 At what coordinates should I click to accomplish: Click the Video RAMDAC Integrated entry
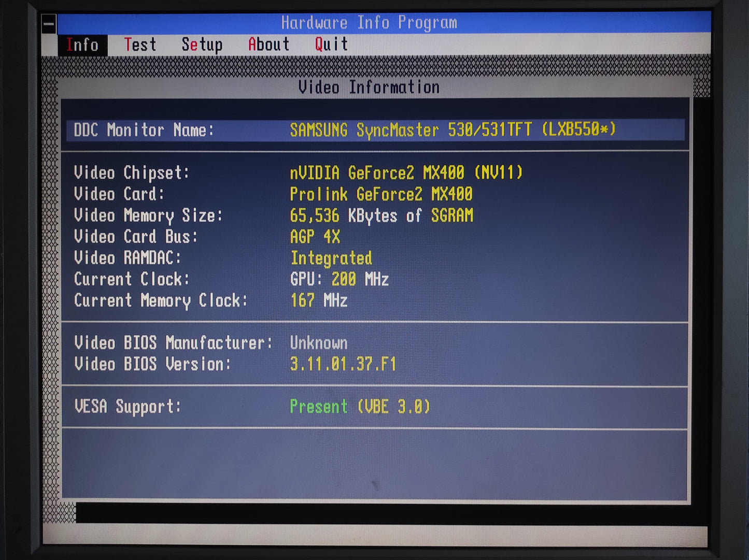click(331, 258)
